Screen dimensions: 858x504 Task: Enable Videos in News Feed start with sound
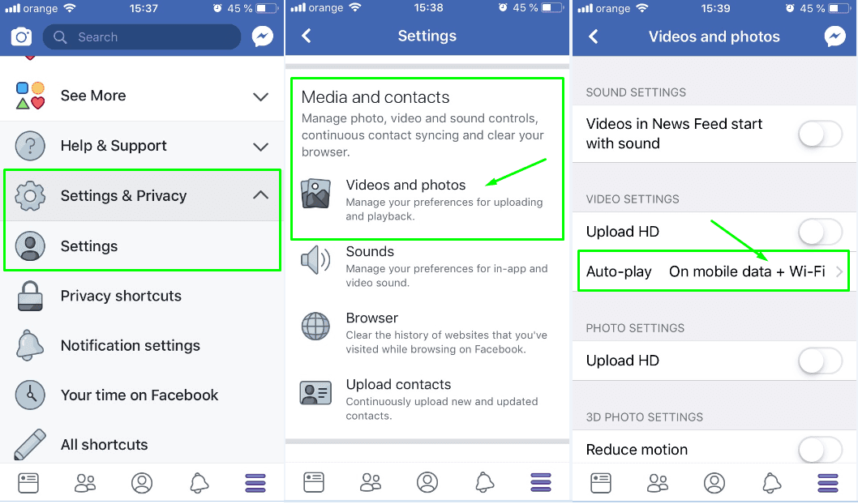(x=820, y=135)
